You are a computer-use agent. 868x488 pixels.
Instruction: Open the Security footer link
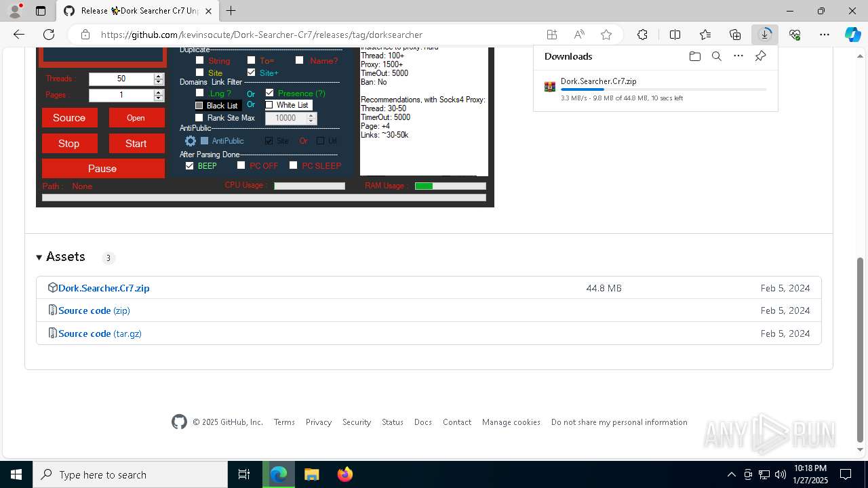[x=357, y=422]
